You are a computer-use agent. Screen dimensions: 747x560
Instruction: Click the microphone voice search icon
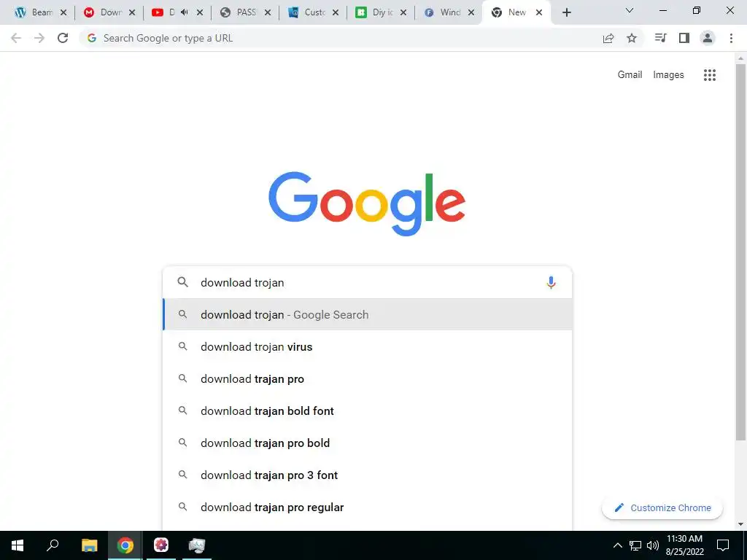(x=551, y=282)
